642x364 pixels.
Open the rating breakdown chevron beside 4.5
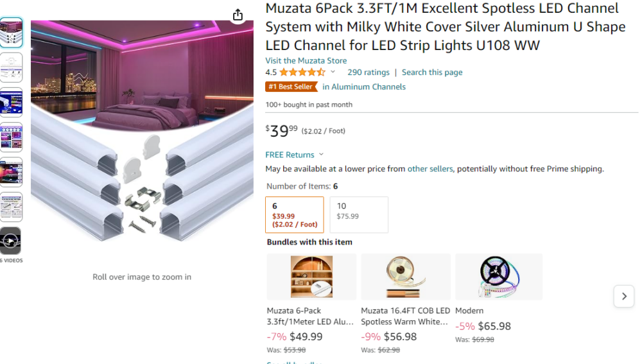(333, 72)
